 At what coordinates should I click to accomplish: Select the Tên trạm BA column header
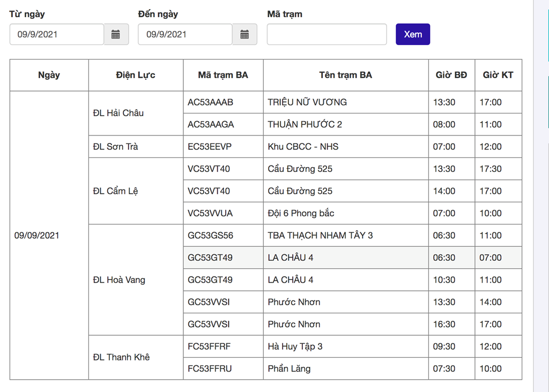click(346, 75)
